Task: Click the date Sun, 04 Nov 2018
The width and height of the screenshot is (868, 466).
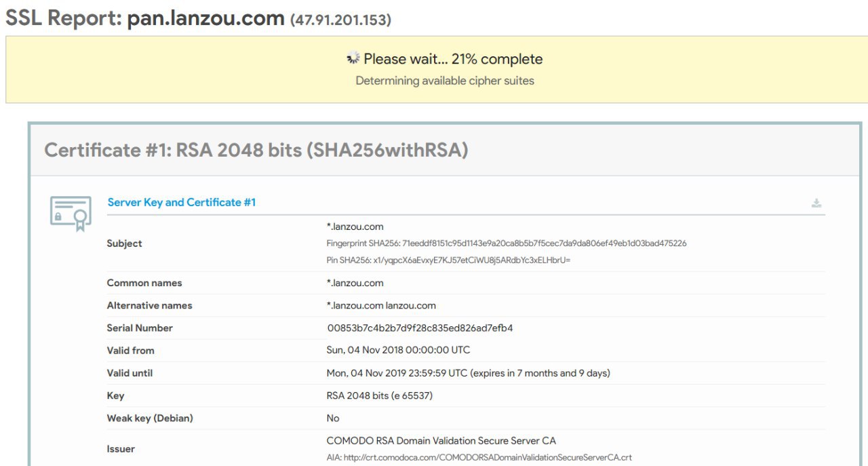Action: [x=398, y=350]
